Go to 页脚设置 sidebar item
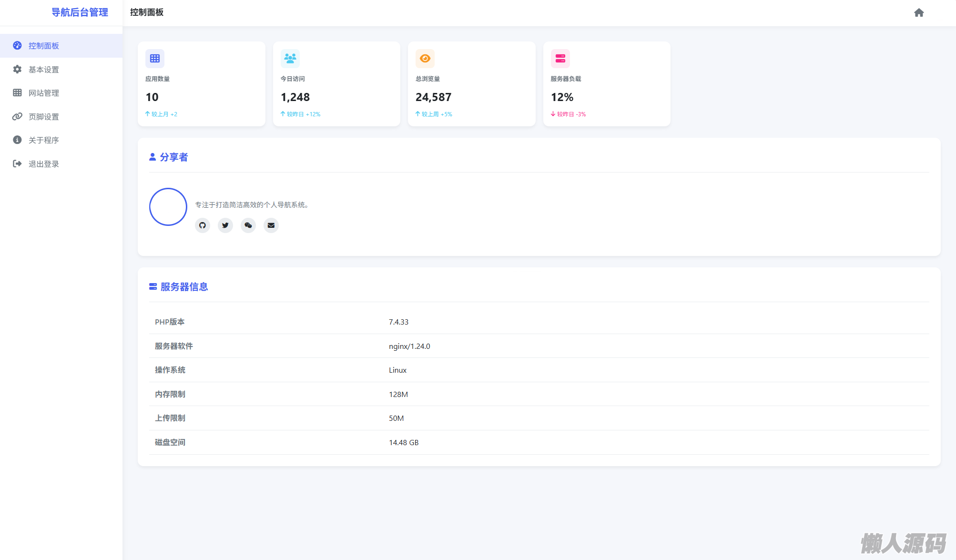Screen dimensions: 956x560 [x=44, y=117]
